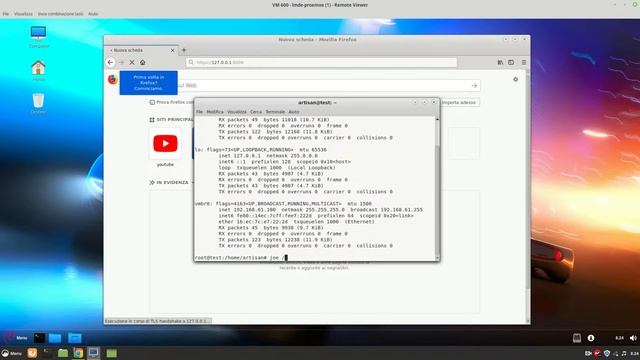Click the inet 192.168.61.100 terminal line

[x=320, y=210]
